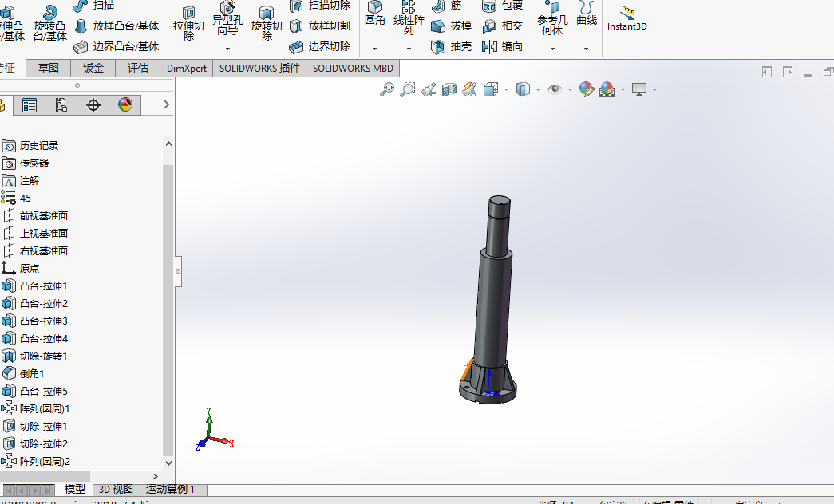The height and width of the screenshot is (504, 834).
Task: Switch to PropertyManager panel tab
Action: click(30, 105)
